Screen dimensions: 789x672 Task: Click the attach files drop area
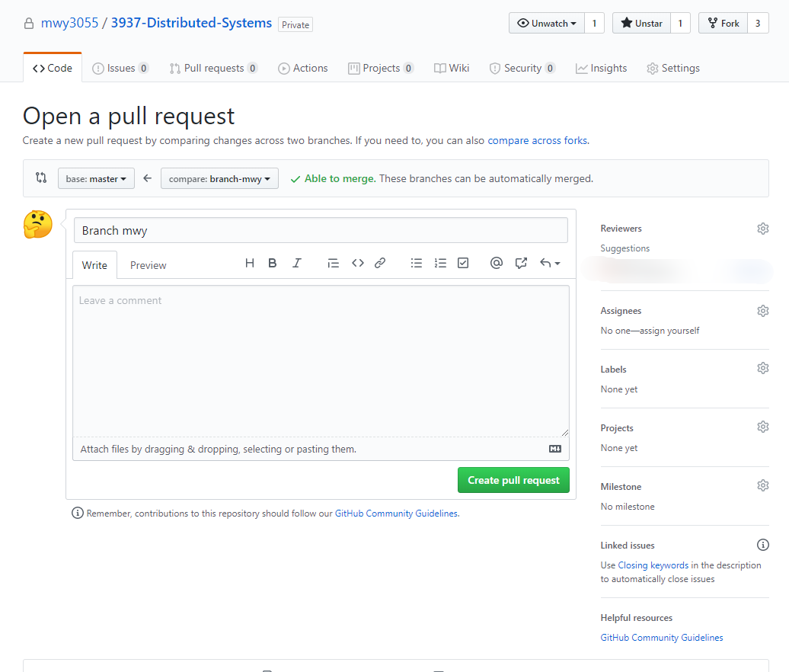(321, 449)
